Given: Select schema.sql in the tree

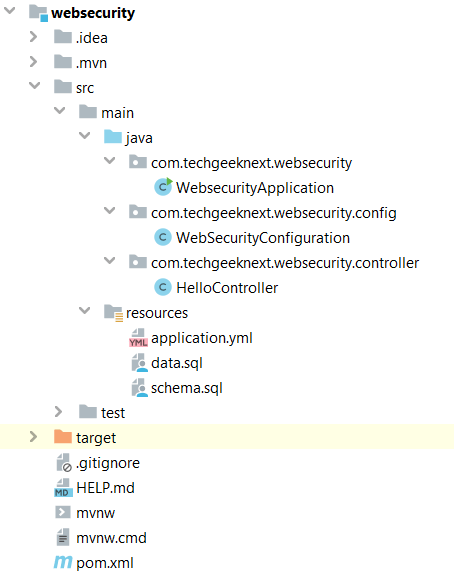Looking at the screenshot, I should pyautogui.click(x=187, y=388).
